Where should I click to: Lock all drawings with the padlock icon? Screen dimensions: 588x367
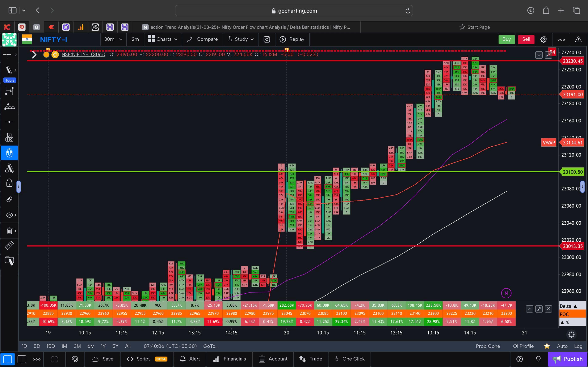(9, 183)
